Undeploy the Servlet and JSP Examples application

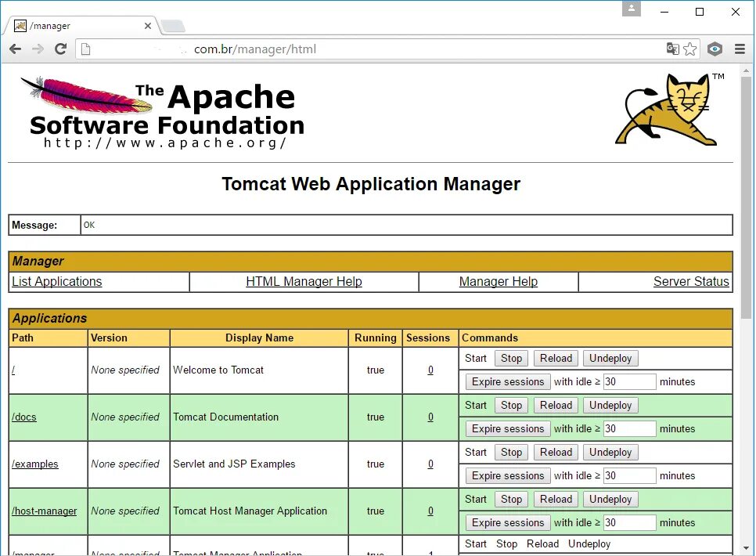click(x=610, y=452)
